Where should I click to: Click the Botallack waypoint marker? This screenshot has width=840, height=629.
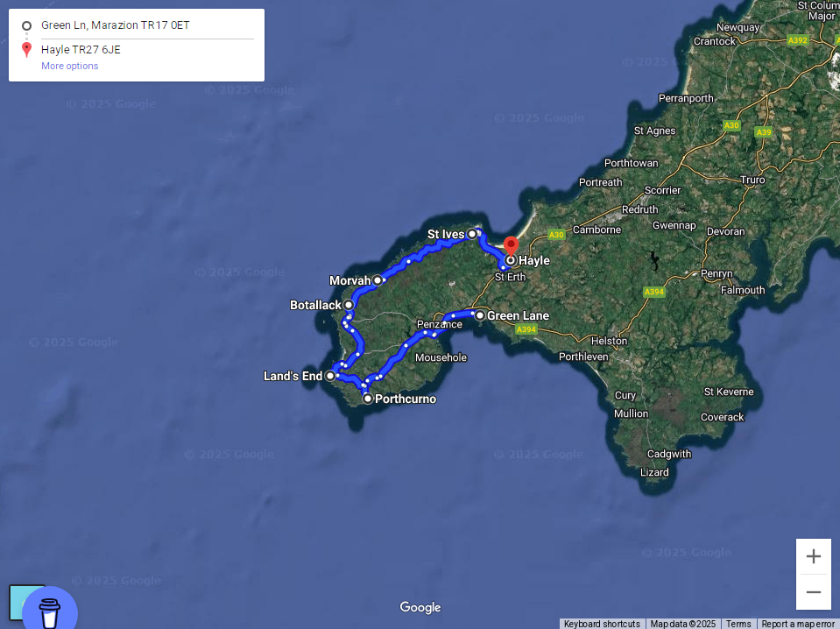click(x=349, y=305)
